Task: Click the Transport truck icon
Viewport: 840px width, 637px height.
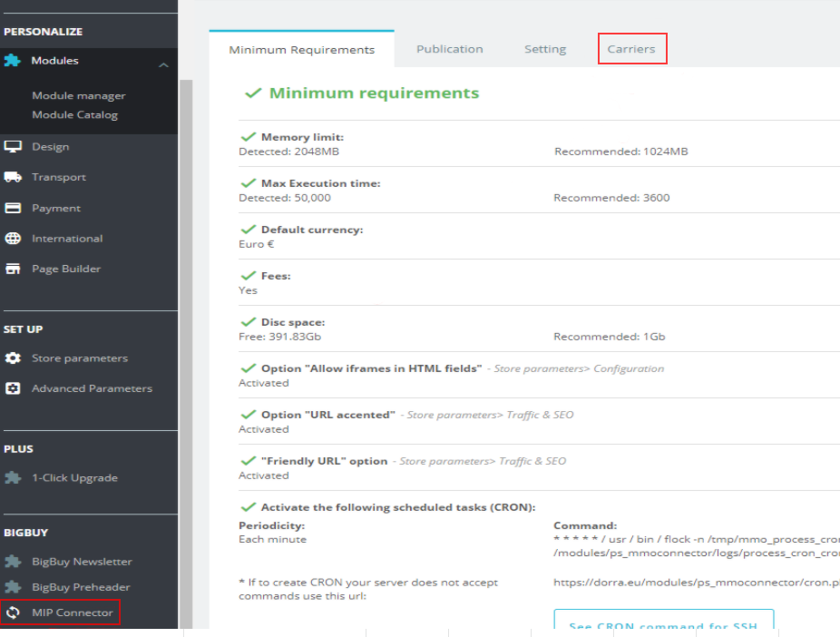Action: click(13, 177)
